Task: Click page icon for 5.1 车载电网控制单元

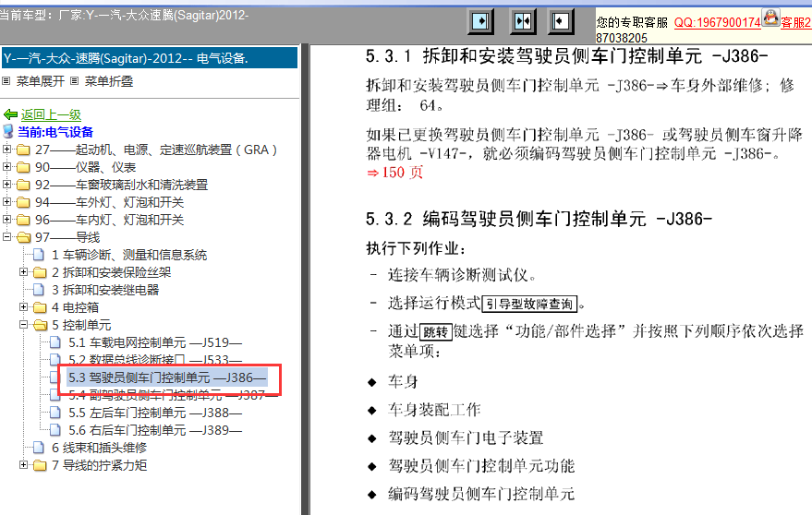Action: click(55, 342)
